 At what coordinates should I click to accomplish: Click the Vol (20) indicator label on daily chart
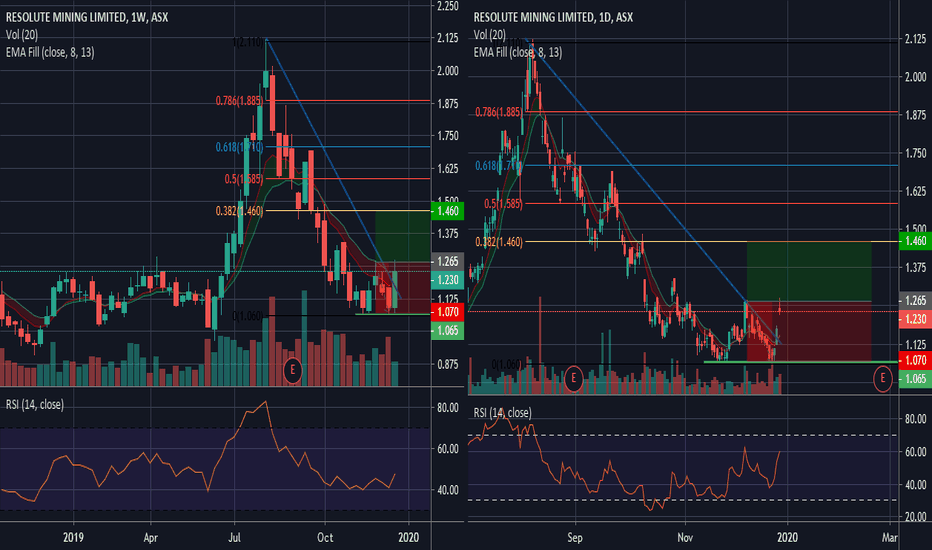point(490,34)
